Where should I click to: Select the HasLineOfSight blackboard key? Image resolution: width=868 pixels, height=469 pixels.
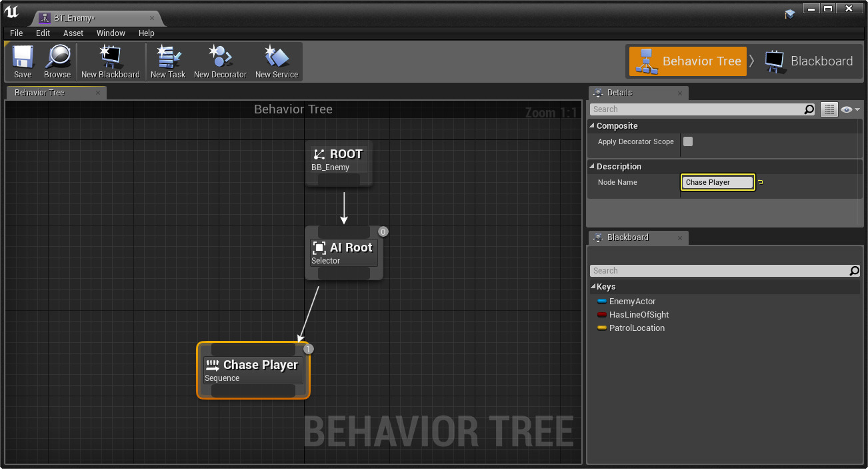(x=638, y=315)
